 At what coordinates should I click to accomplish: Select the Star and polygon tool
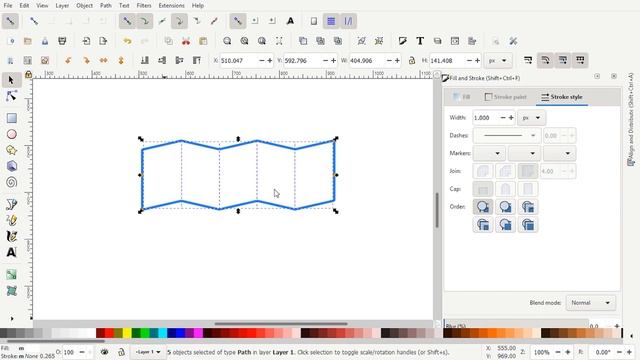[x=11, y=150]
